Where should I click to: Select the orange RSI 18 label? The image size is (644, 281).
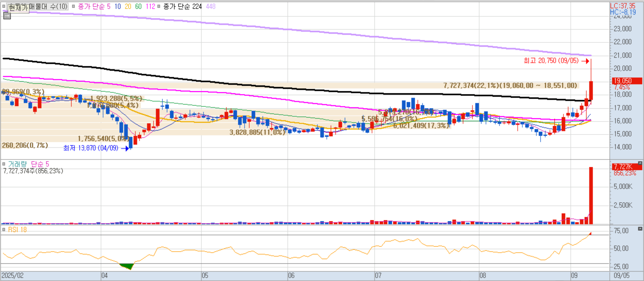pos(17,229)
